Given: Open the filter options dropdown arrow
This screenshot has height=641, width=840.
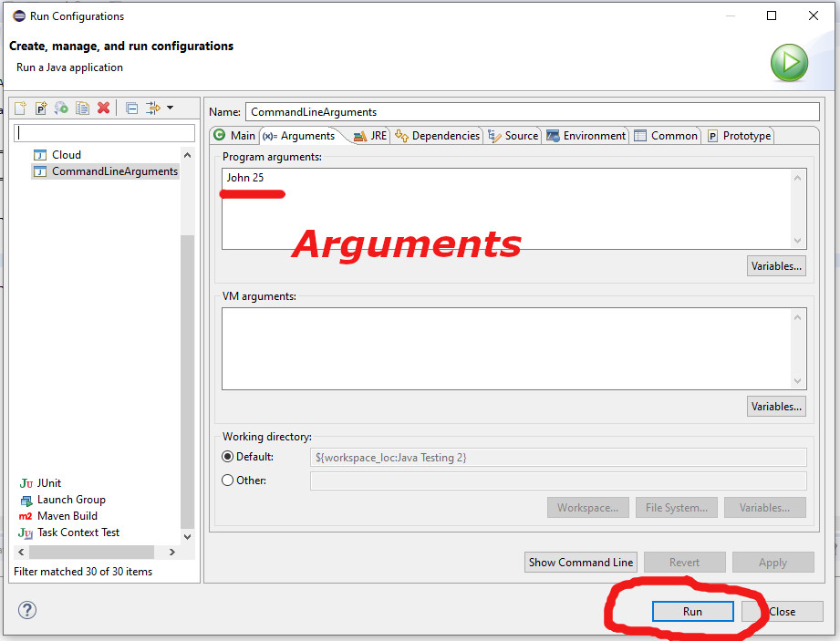Looking at the screenshot, I should [171, 108].
